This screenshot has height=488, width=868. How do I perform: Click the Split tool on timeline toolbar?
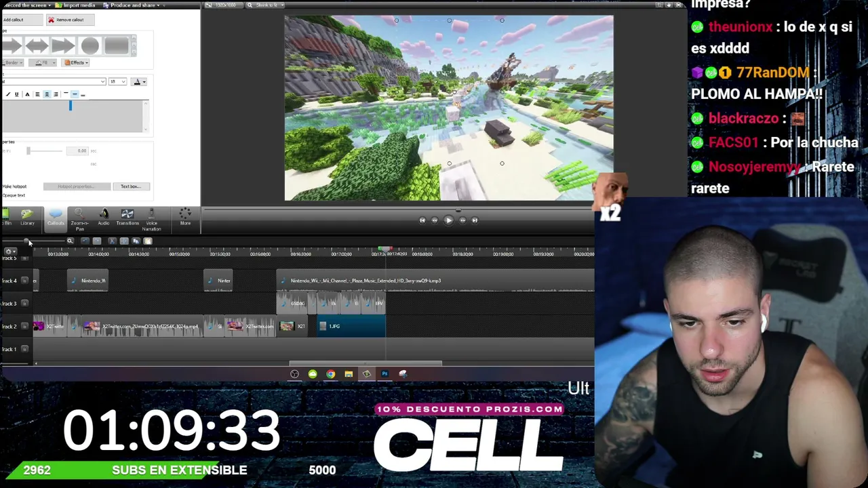123,241
